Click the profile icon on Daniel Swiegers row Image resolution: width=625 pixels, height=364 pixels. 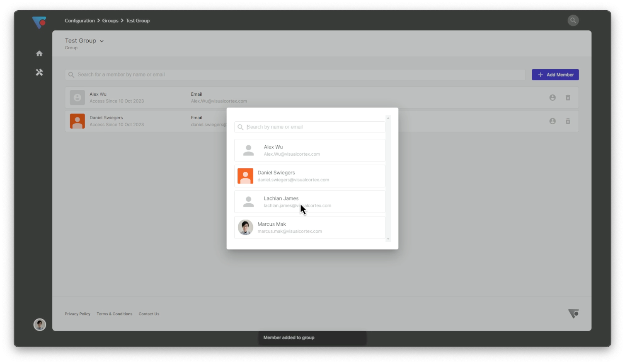pyautogui.click(x=552, y=121)
